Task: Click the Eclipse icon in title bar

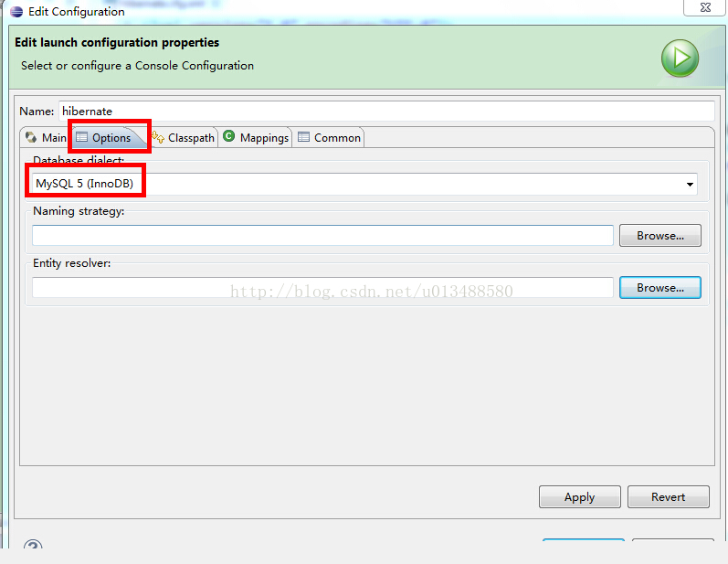Action: coord(16,12)
